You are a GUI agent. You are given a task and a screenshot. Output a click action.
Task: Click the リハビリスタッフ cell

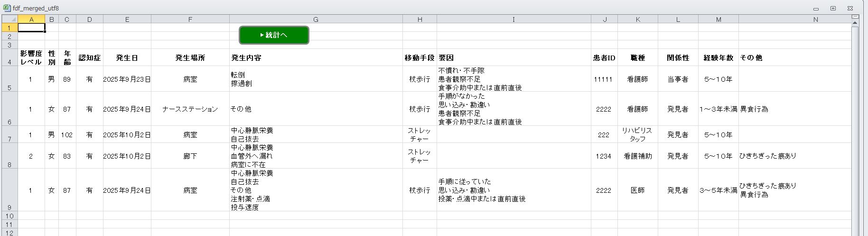coord(637,135)
